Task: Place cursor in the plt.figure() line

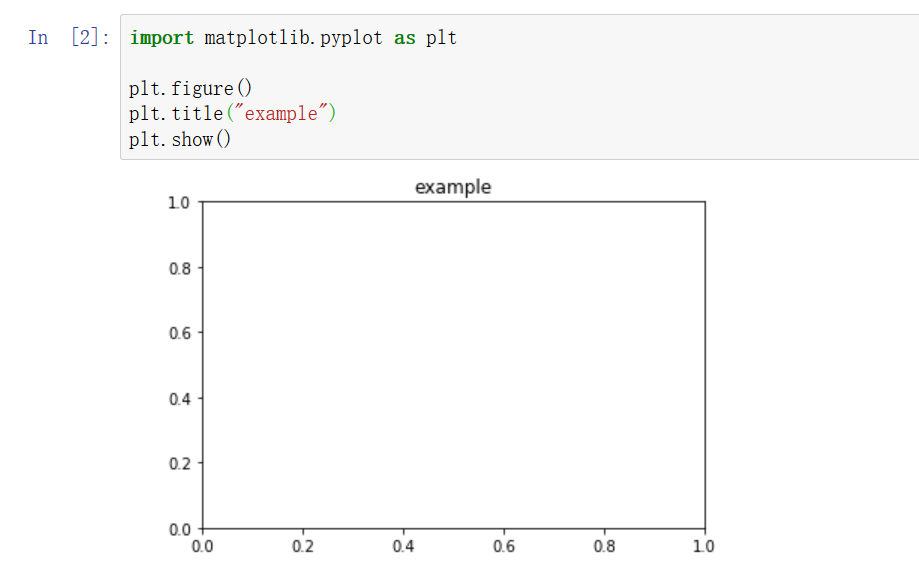Action: tap(190, 89)
